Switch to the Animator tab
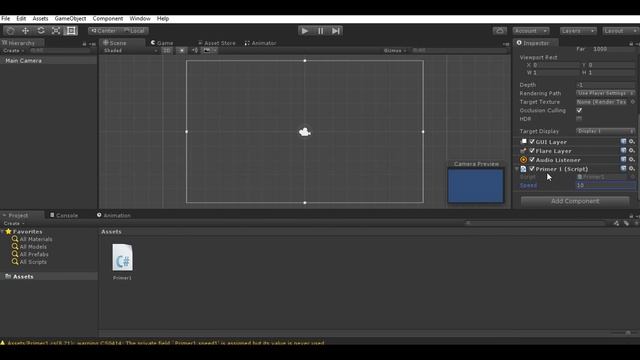The height and width of the screenshot is (360, 640). coord(260,43)
